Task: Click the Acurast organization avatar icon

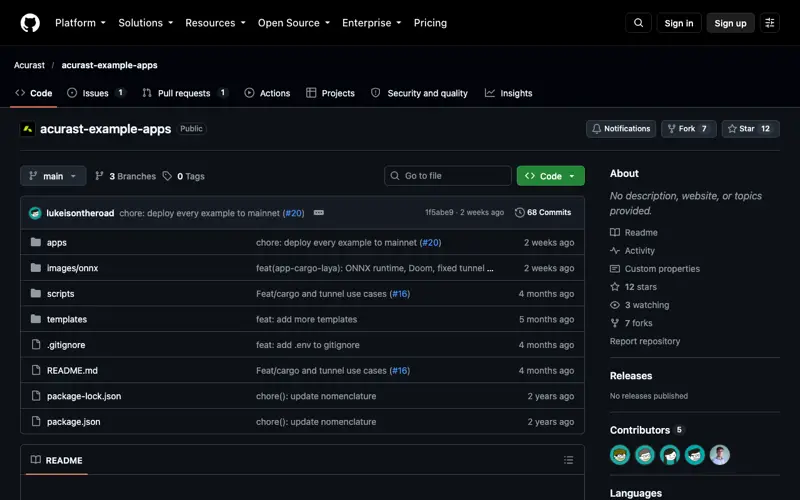Action: pyautogui.click(x=28, y=129)
